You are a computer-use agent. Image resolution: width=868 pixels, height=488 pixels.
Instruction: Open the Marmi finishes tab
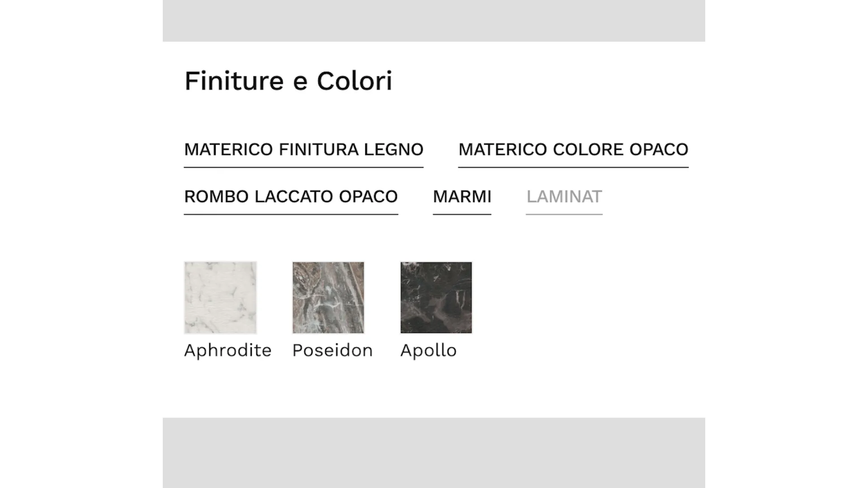click(x=462, y=197)
